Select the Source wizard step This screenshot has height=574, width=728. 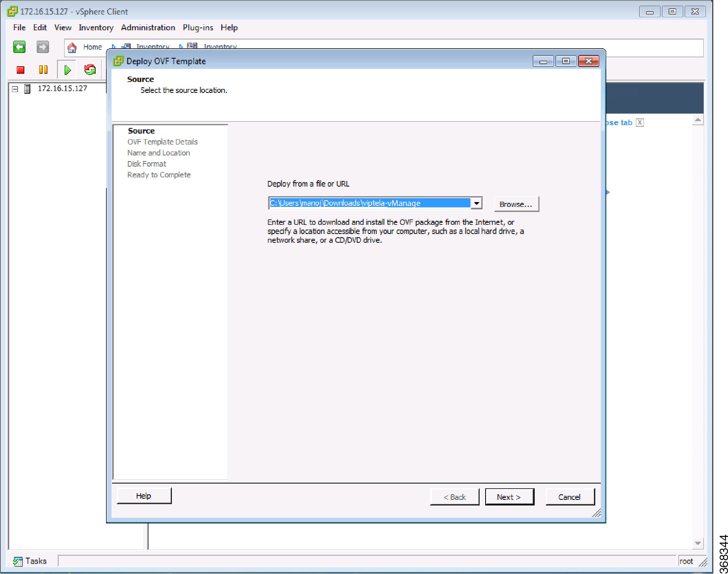[x=141, y=131]
